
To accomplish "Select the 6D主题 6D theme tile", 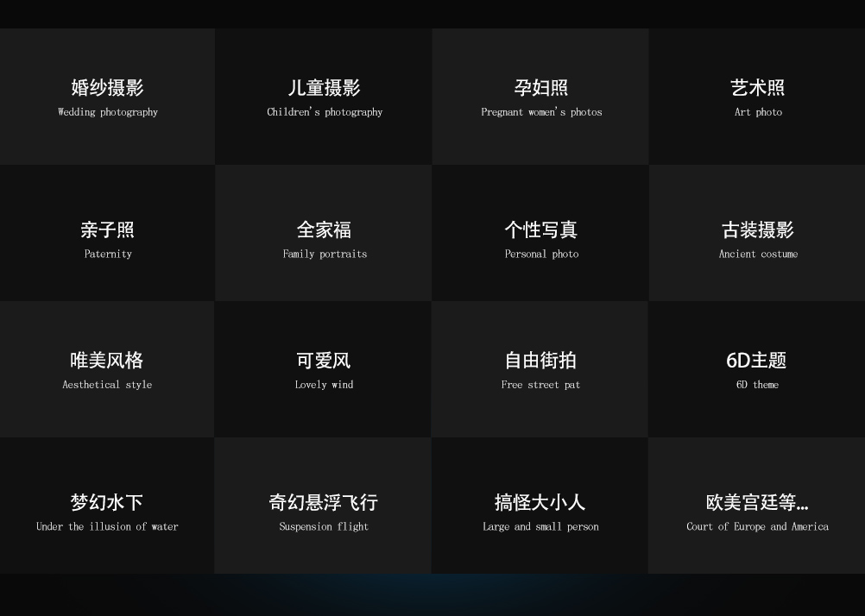I will (757, 369).
